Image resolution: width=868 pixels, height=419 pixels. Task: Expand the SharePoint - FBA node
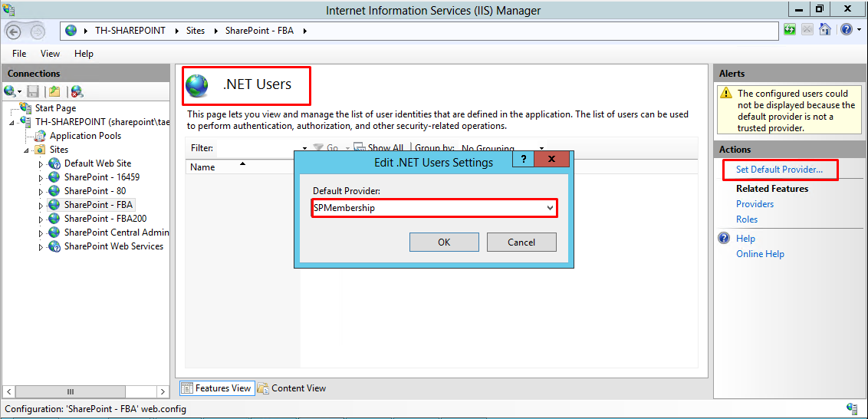click(x=40, y=206)
